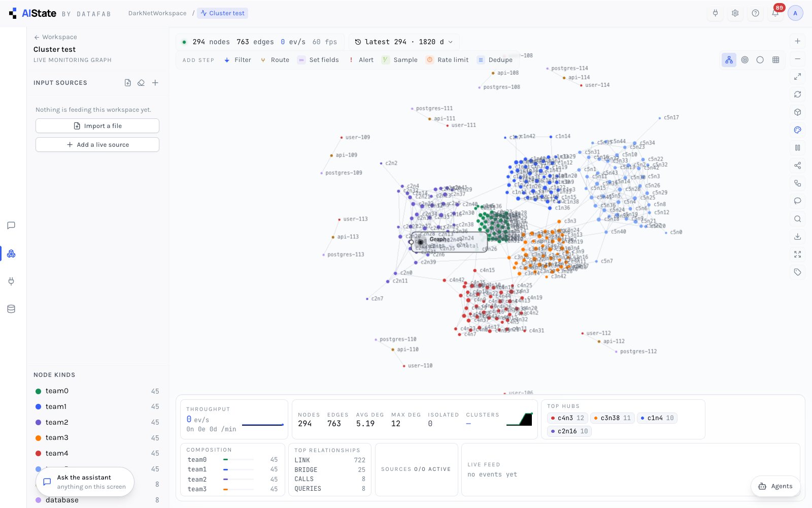Click the linked shapes icon

(x=797, y=183)
